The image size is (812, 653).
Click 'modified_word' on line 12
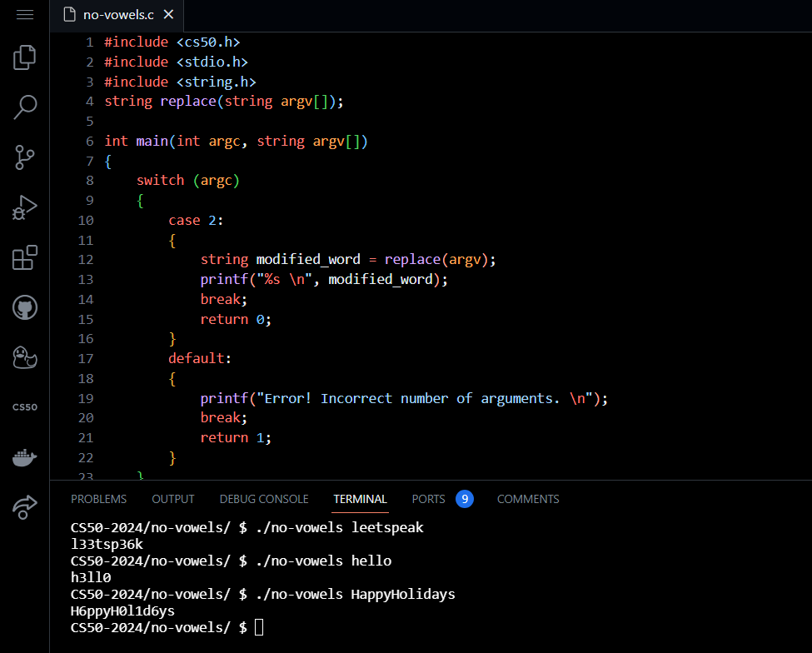[308, 260]
